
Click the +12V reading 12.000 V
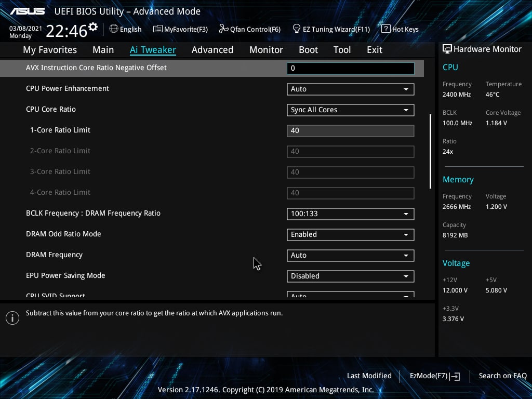click(455, 290)
